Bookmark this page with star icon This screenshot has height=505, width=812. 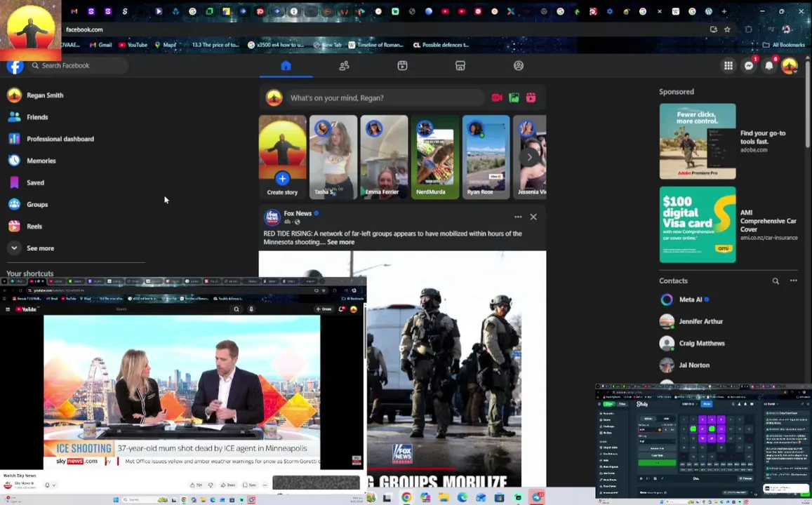[x=727, y=29]
